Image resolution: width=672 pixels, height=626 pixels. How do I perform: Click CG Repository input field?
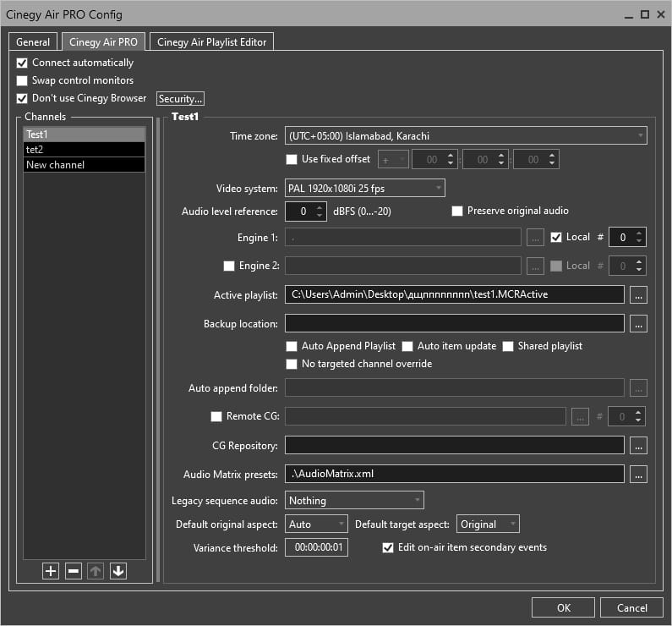click(455, 445)
